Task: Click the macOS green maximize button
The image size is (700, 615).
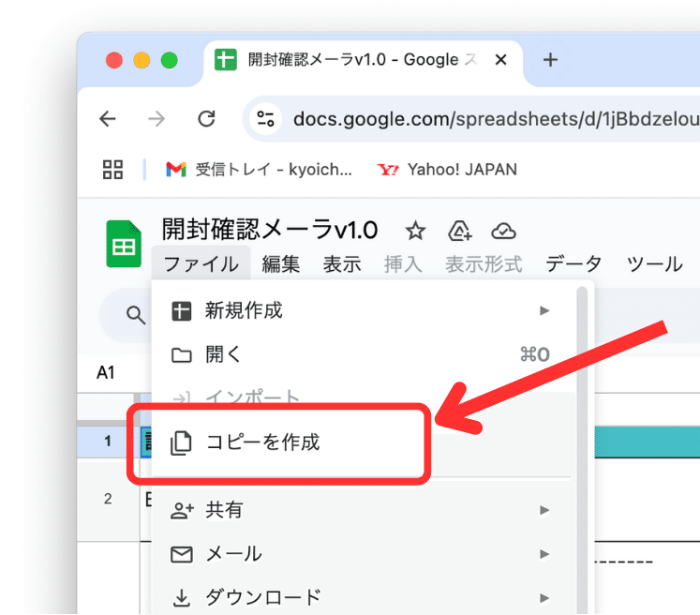Action: pos(170,60)
